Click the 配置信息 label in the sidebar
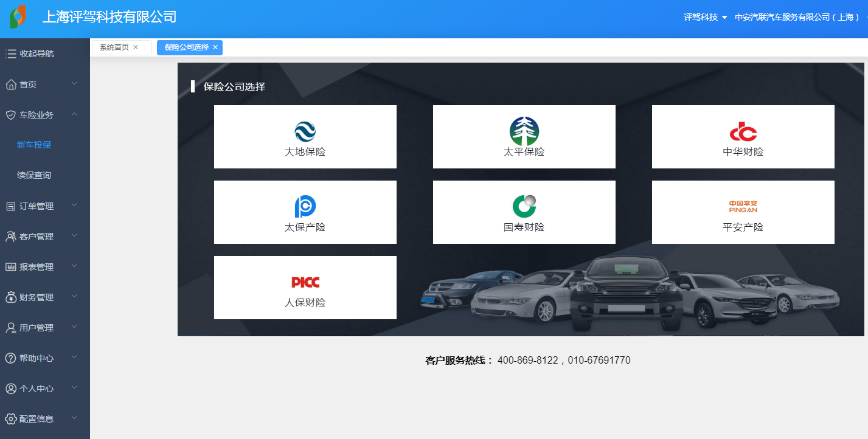This screenshot has height=439, width=868. 36,419
